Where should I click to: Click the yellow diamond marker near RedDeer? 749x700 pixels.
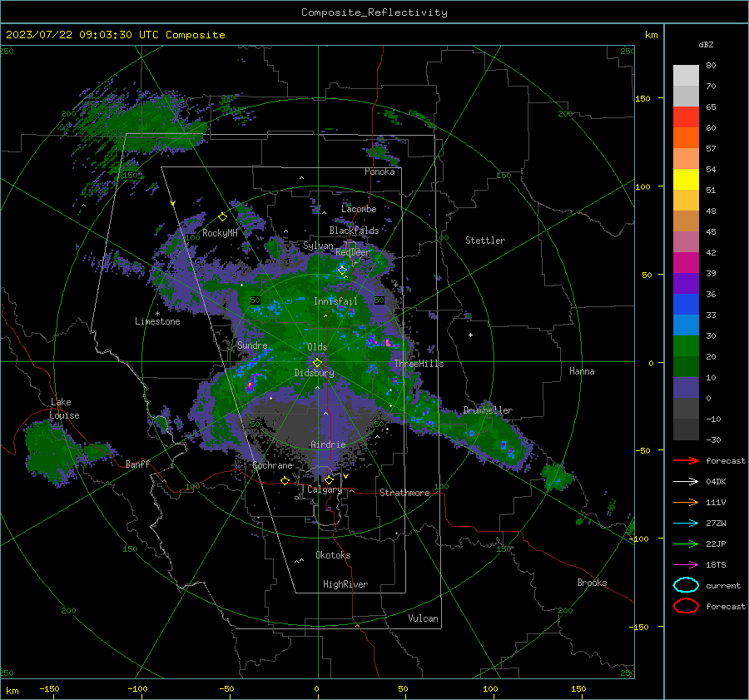pyautogui.click(x=342, y=271)
